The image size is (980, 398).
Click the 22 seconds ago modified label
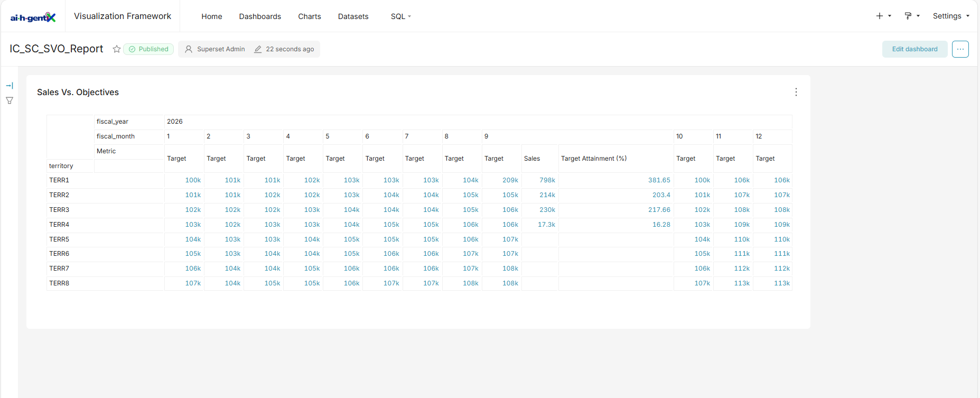coord(284,49)
